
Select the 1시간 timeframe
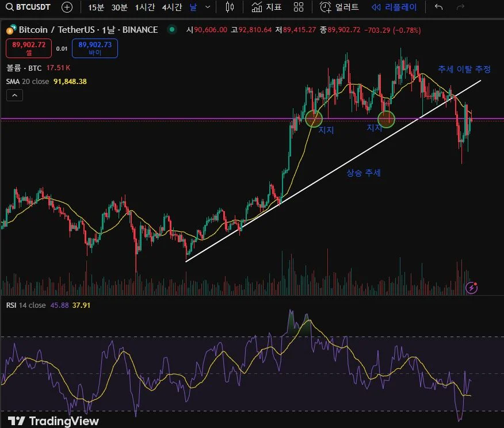(x=144, y=7)
